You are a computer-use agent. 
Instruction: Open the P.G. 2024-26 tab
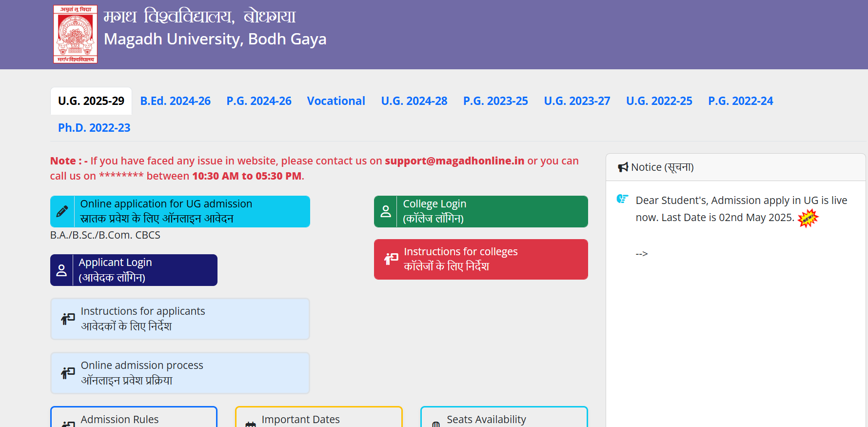click(x=259, y=101)
